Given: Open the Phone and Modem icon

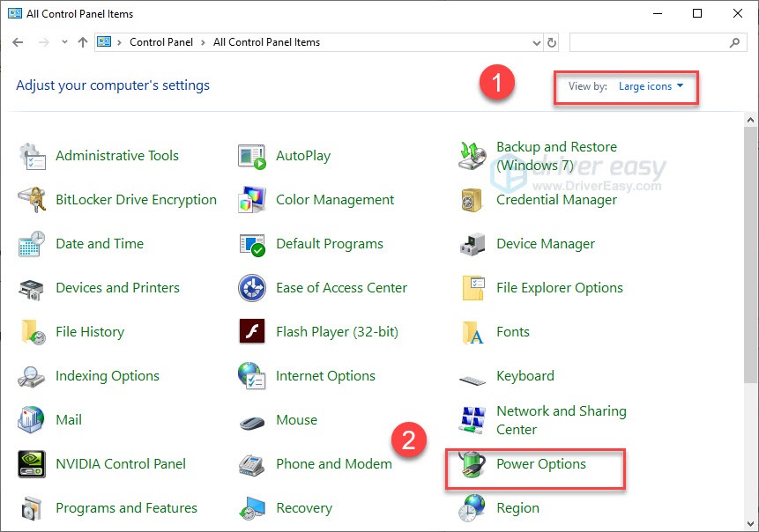Looking at the screenshot, I should coord(252,465).
